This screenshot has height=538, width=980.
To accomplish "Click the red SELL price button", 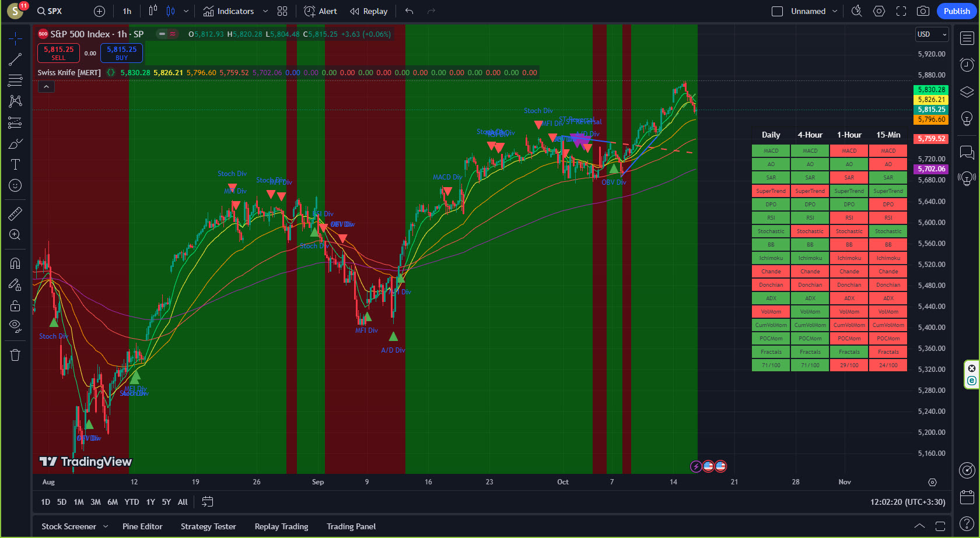I will pyautogui.click(x=59, y=53).
